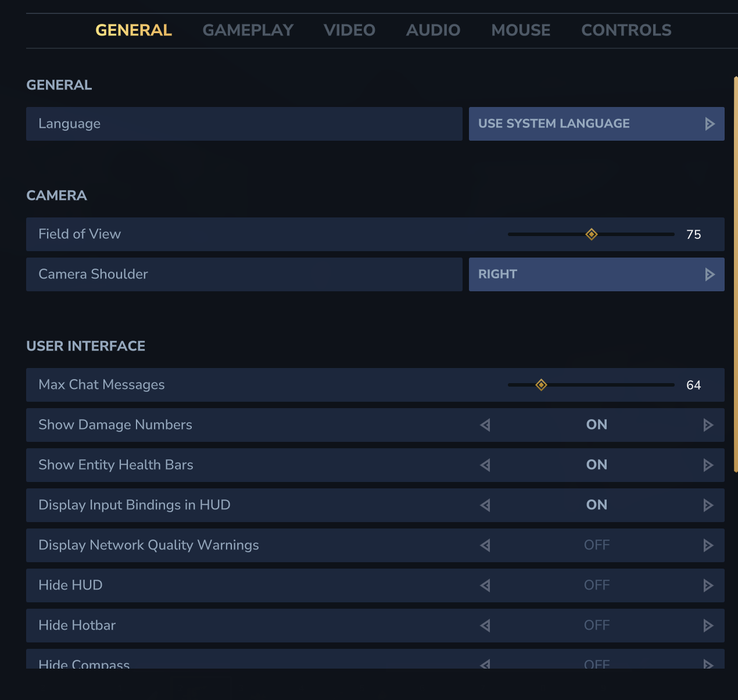Toggle Show Entity Health Bars ON value
This screenshot has width=738, height=700.
point(596,465)
